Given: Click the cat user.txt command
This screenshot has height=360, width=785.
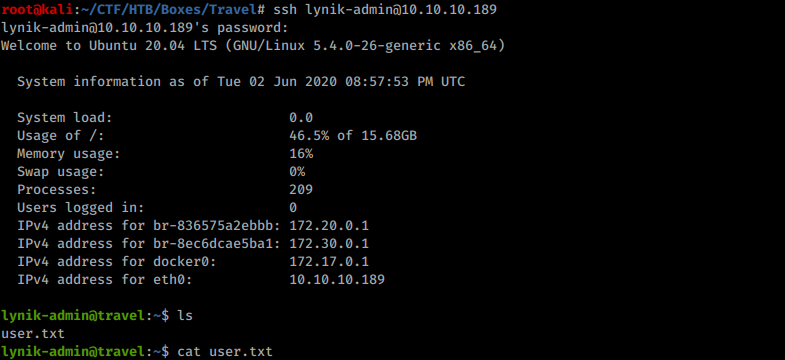Looking at the screenshot, I should [x=225, y=352].
